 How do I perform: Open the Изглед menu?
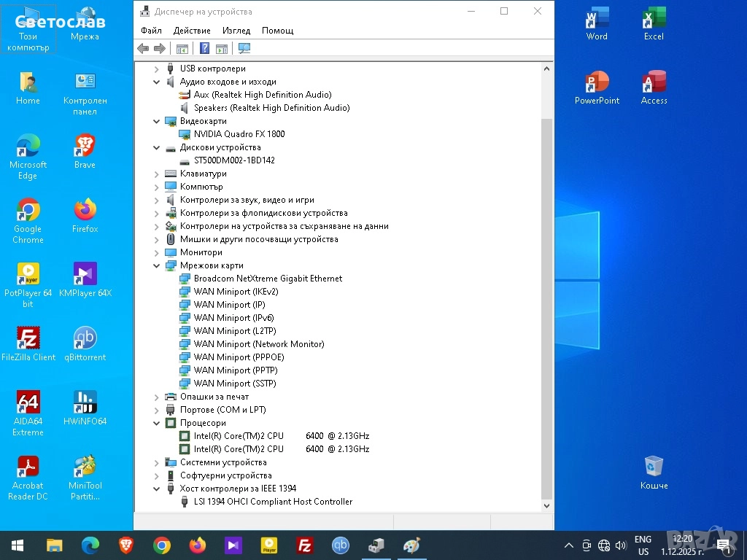coord(236,31)
